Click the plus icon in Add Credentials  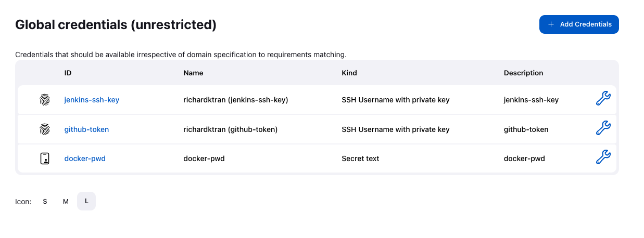551,24
